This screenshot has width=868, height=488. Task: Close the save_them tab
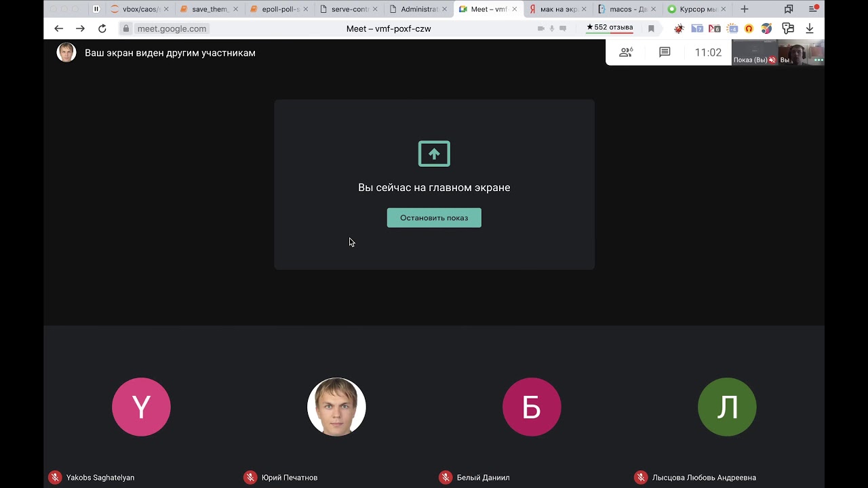(236, 9)
